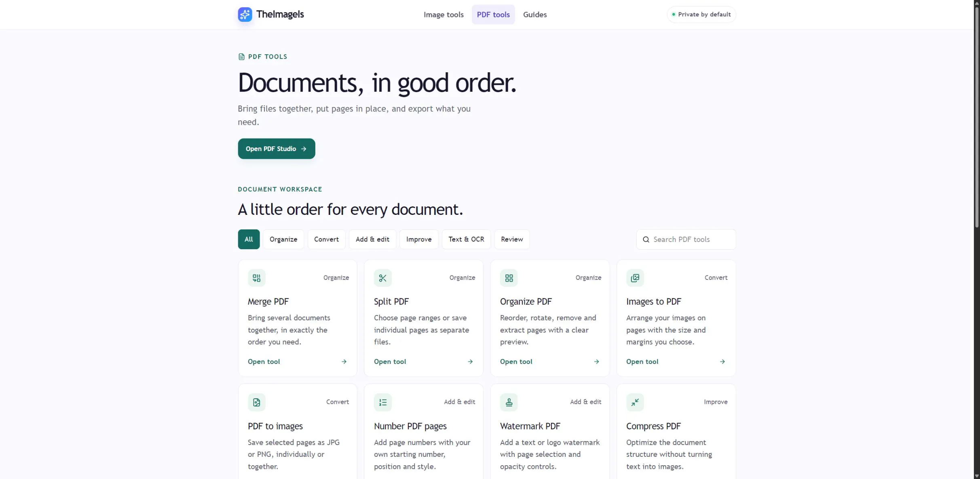Focus the Search PDF tools field
The width and height of the screenshot is (980, 479).
tap(686, 239)
